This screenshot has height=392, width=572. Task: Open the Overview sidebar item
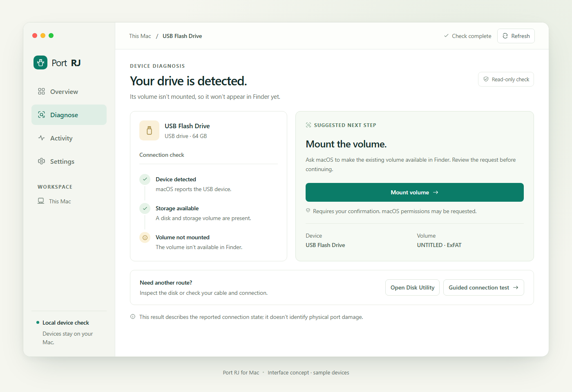[x=69, y=91]
